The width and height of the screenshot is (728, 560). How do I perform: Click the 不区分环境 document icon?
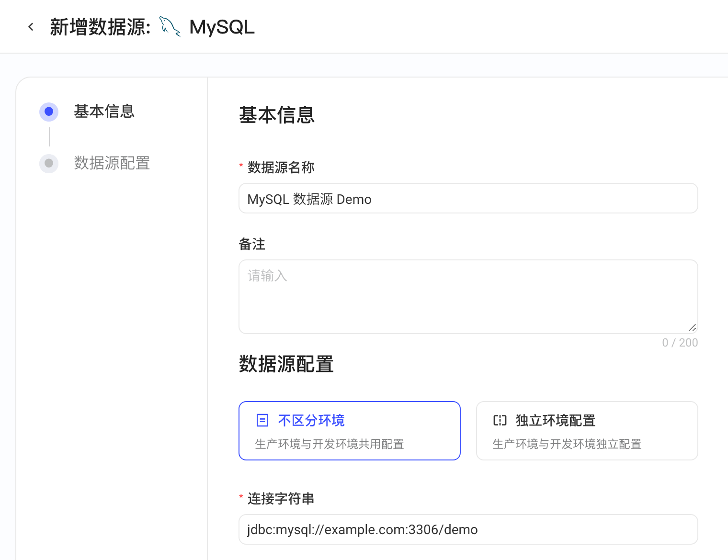point(262,420)
